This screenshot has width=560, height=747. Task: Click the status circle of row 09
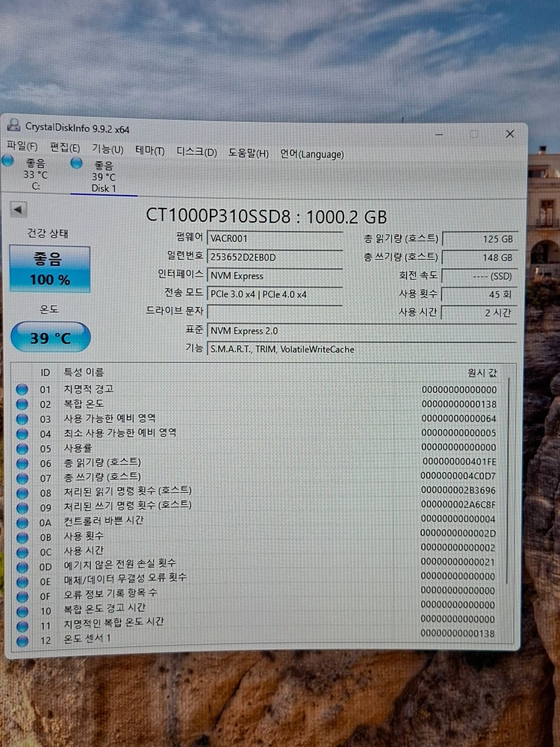pos(22,507)
